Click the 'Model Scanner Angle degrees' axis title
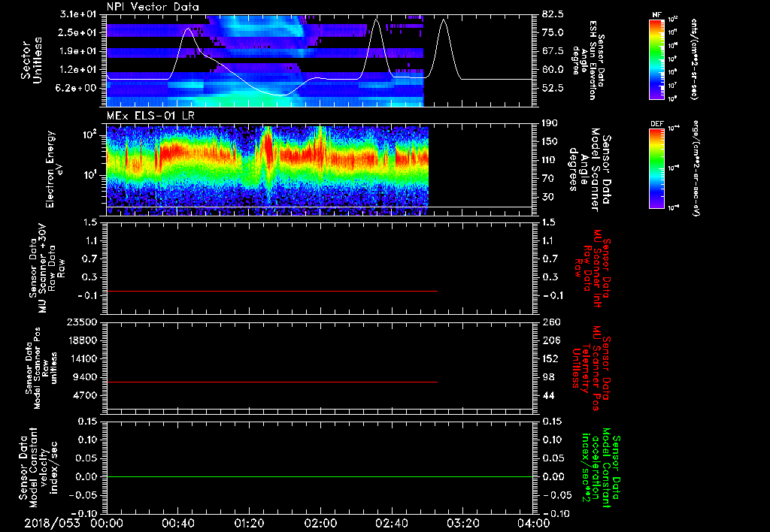Viewport: 770px width, 532px height. tap(591, 170)
